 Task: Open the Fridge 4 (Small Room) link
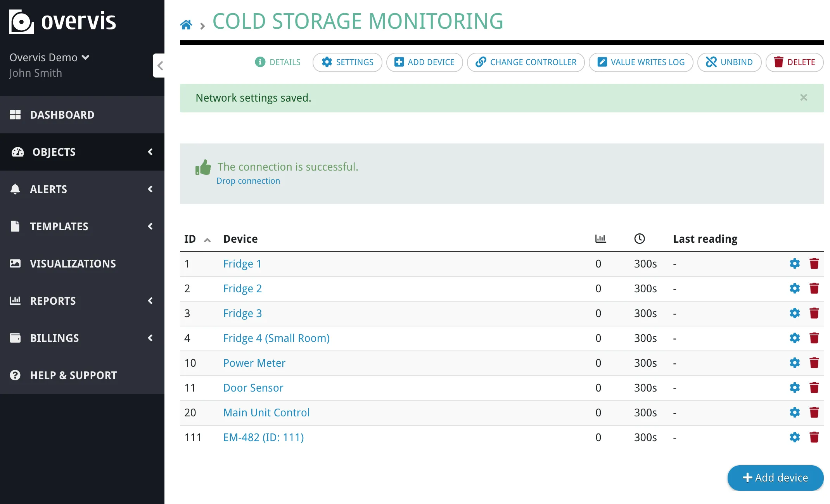tap(277, 338)
